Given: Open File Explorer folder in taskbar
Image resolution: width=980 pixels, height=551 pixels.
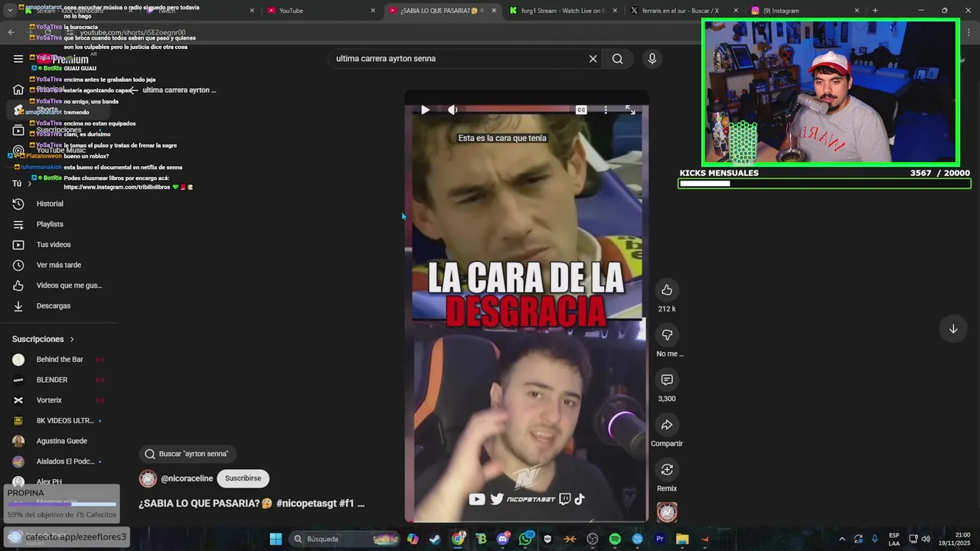Looking at the screenshot, I should pos(682,539).
